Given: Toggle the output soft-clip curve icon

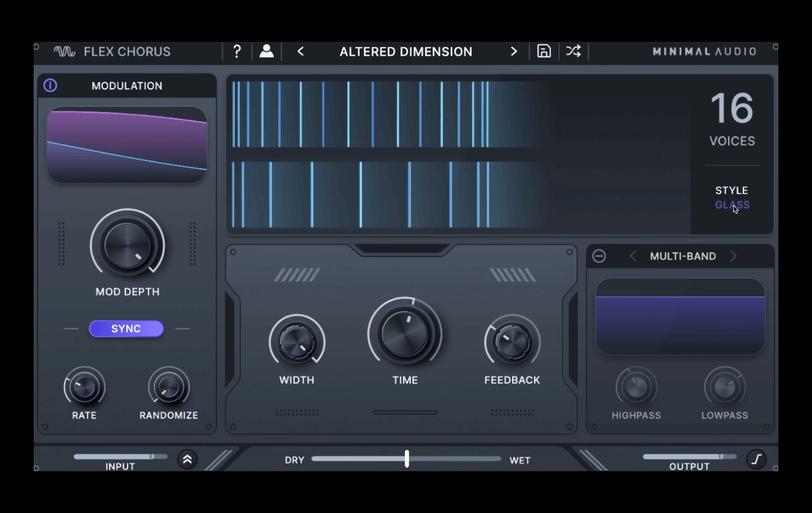Looking at the screenshot, I should pyautogui.click(x=756, y=460).
